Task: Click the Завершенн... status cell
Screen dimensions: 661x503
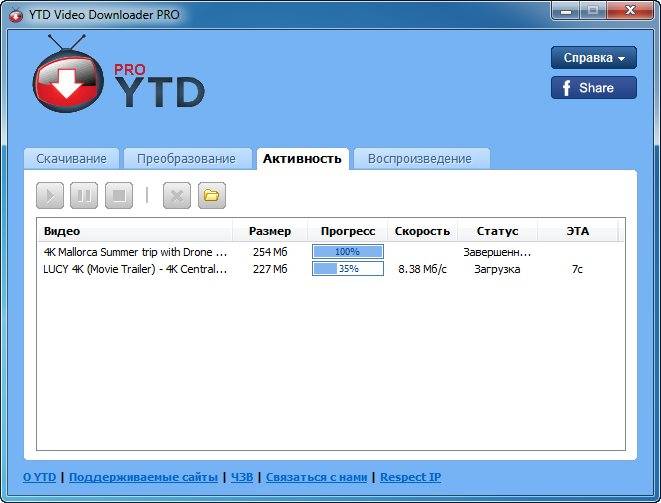Action: click(x=497, y=252)
